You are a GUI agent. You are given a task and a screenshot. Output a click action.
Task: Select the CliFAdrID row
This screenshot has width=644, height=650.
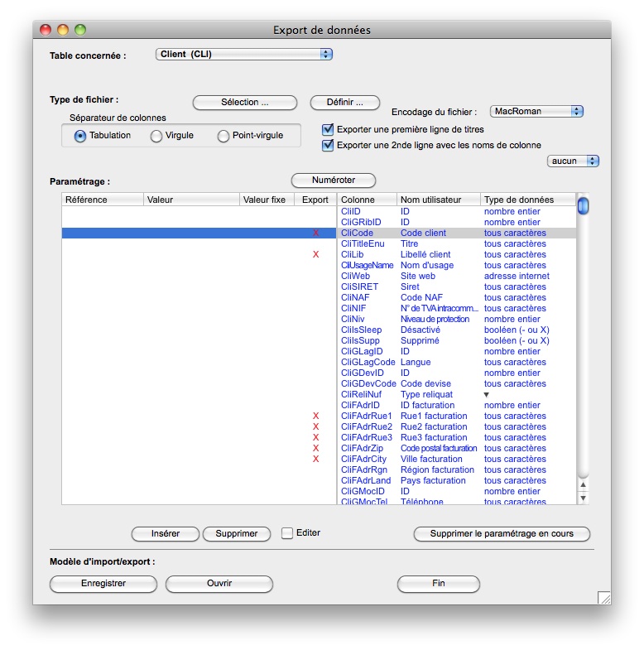(319, 406)
